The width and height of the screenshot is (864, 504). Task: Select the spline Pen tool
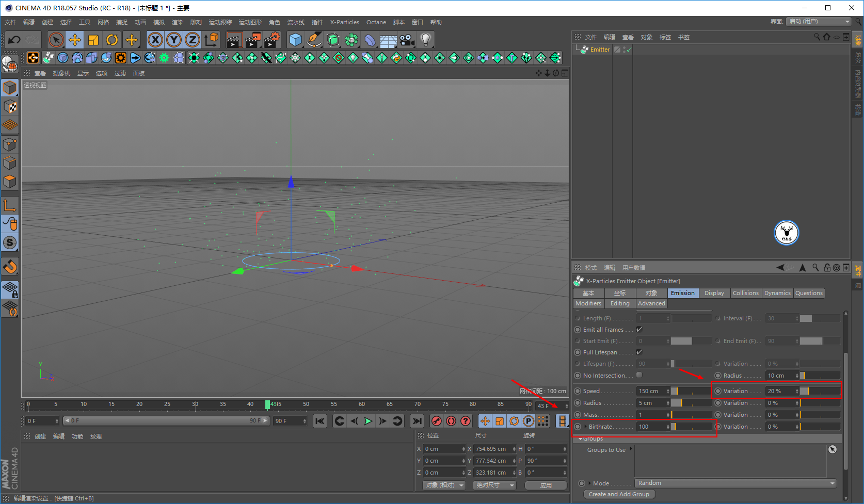click(314, 40)
